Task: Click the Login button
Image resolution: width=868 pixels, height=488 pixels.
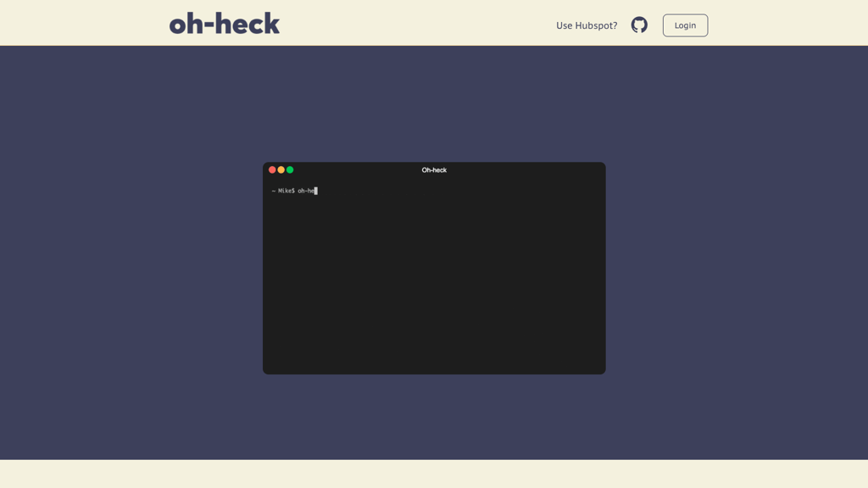Action: tap(685, 25)
